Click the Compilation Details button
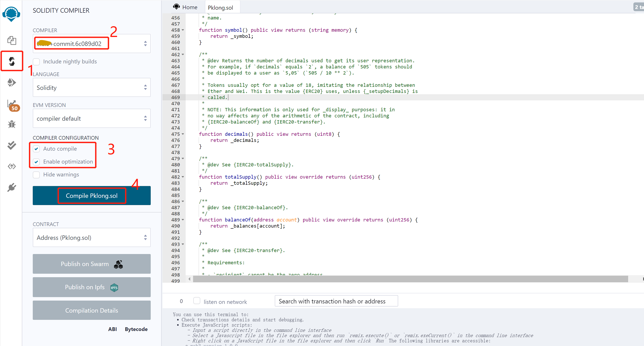644x346 pixels. (92, 310)
